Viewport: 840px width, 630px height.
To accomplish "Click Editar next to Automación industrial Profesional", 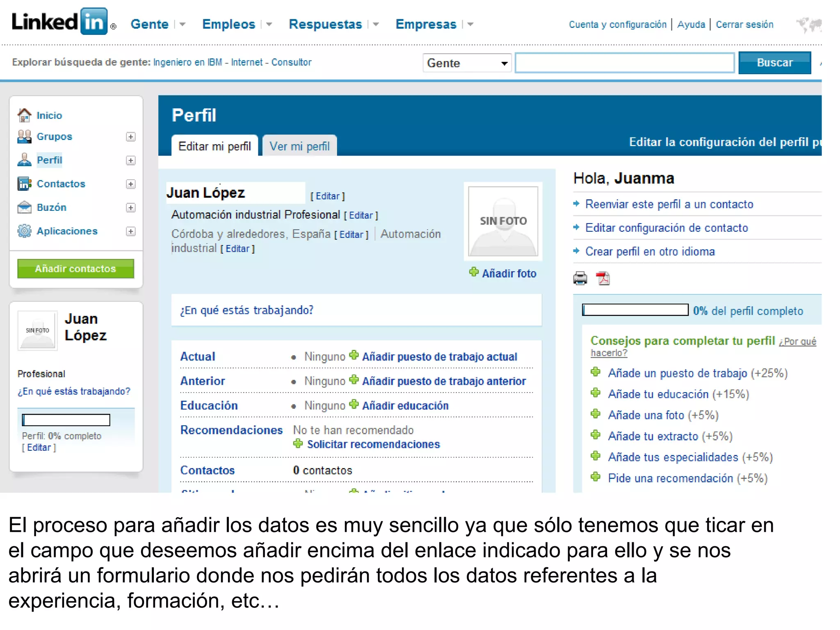I will click(x=361, y=215).
